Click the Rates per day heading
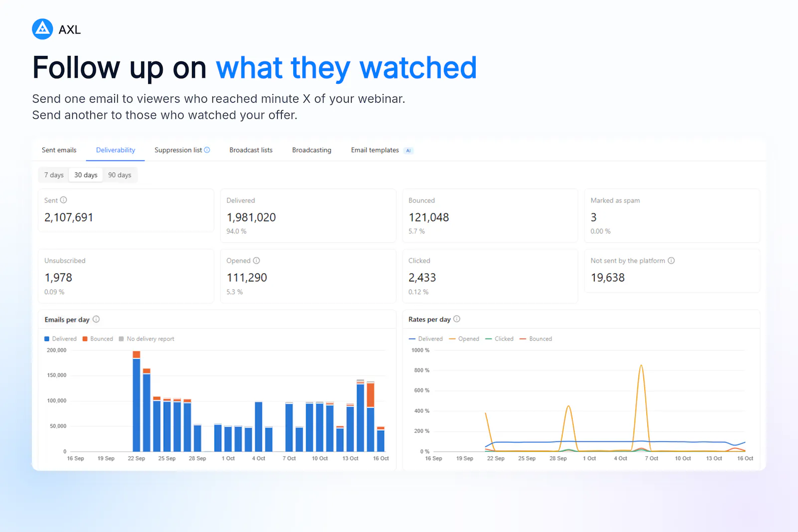 429,320
